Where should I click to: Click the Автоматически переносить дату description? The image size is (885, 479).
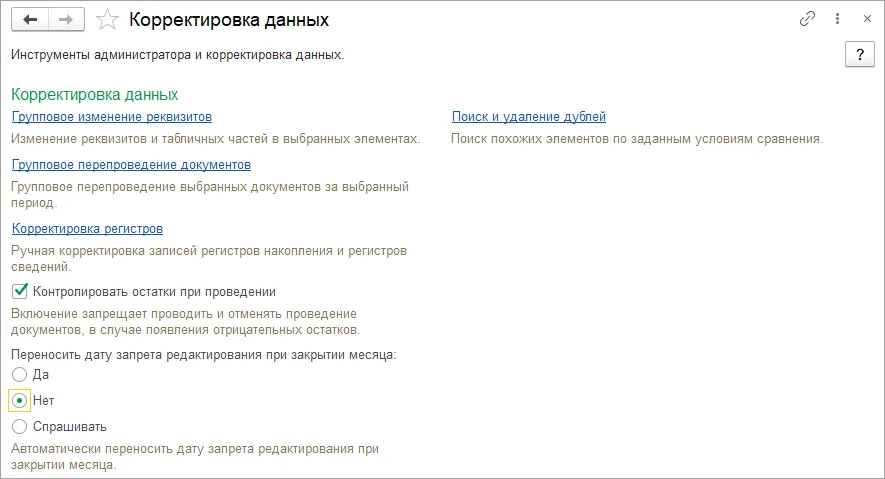pyautogui.click(x=195, y=457)
